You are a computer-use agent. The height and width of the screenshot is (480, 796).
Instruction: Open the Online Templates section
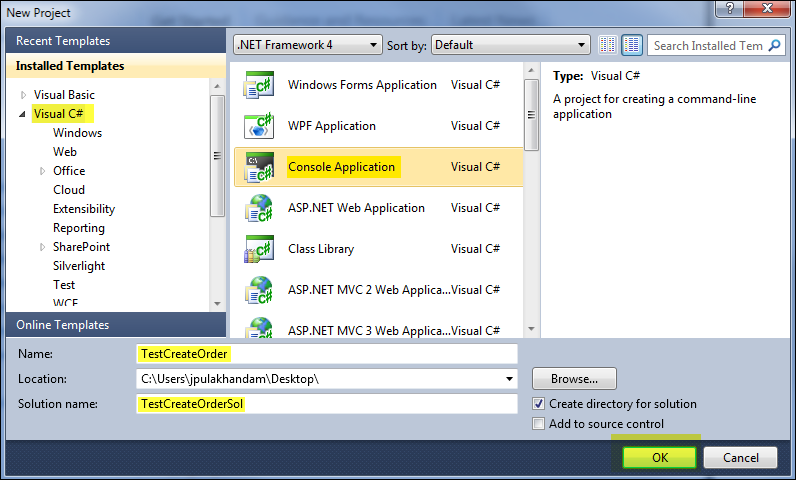(x=116, y=325)
